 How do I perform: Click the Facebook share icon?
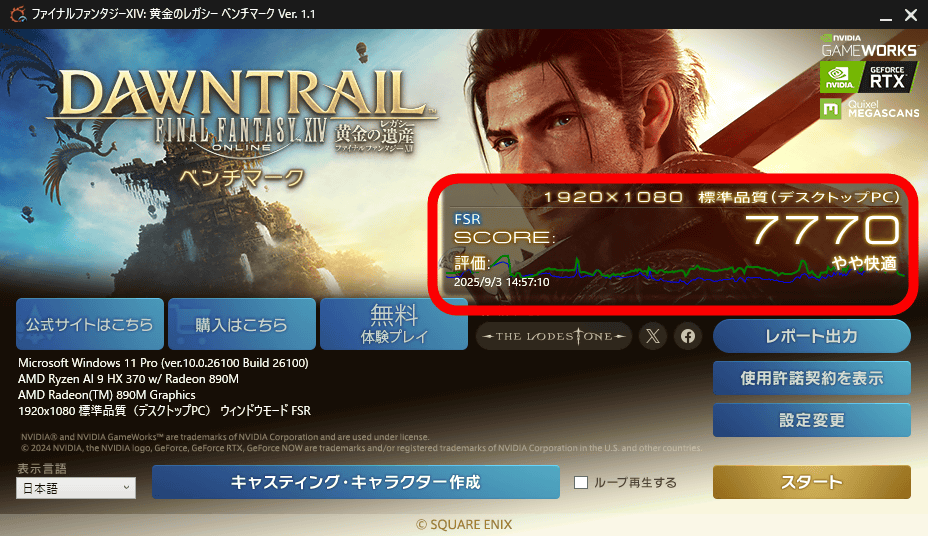click(x=688, y=336)
